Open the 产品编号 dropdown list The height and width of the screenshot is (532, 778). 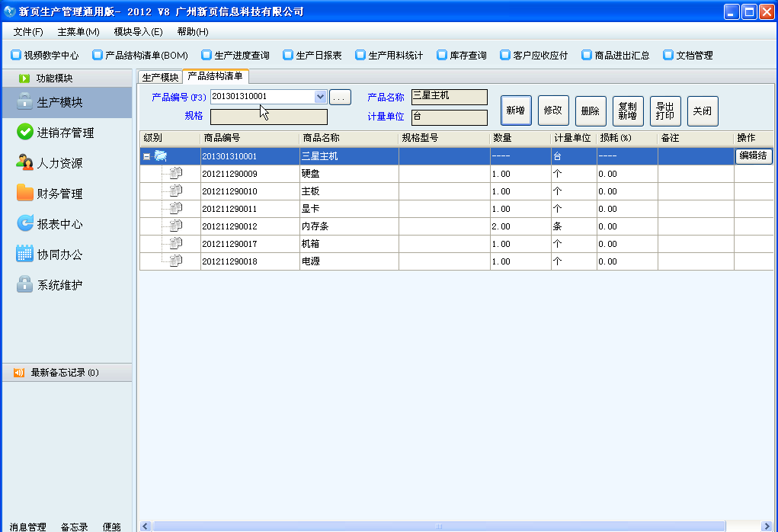[321, 97]
